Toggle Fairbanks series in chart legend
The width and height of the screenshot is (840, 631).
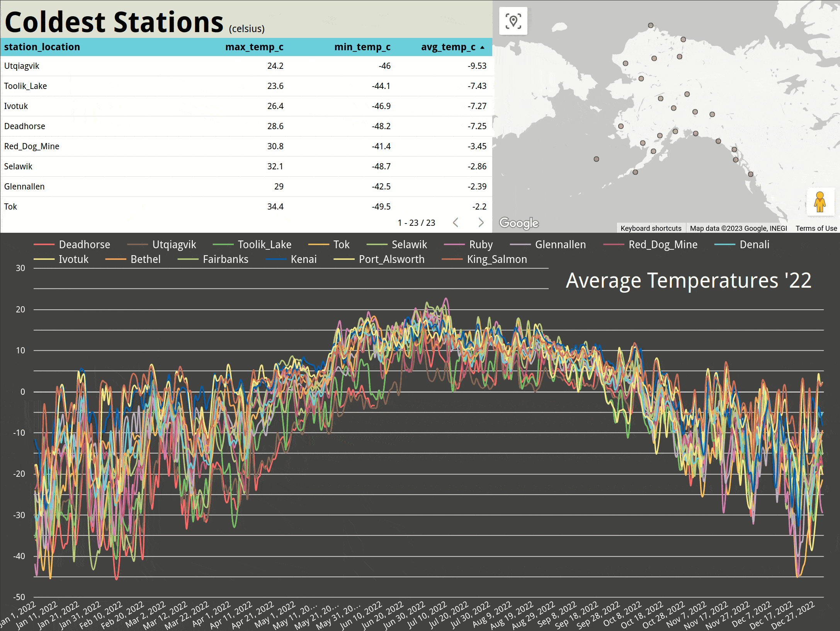click(x=225, y=259)
